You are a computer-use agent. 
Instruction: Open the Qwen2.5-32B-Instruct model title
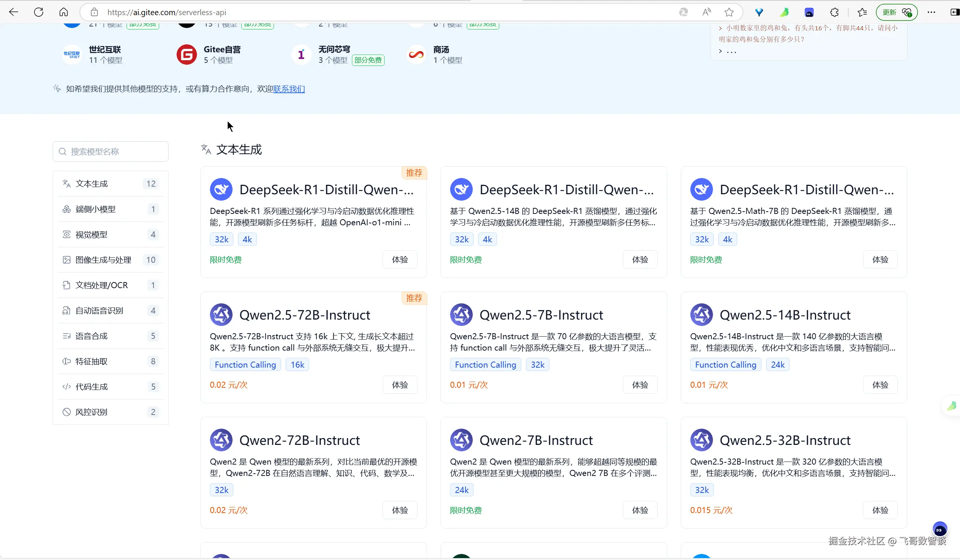(785, 440)
